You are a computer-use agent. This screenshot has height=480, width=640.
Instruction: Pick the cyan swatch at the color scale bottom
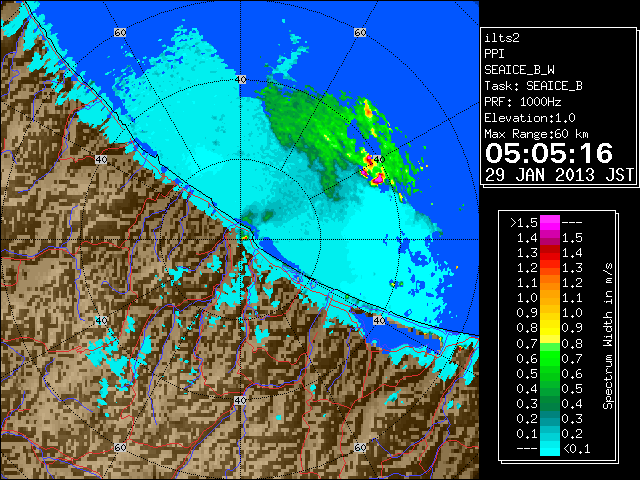click(x=550, y=448)
